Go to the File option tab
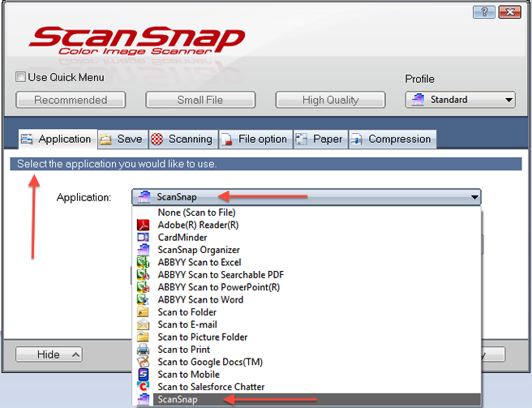This screenshot has width=532, height=408. (255, 140)
